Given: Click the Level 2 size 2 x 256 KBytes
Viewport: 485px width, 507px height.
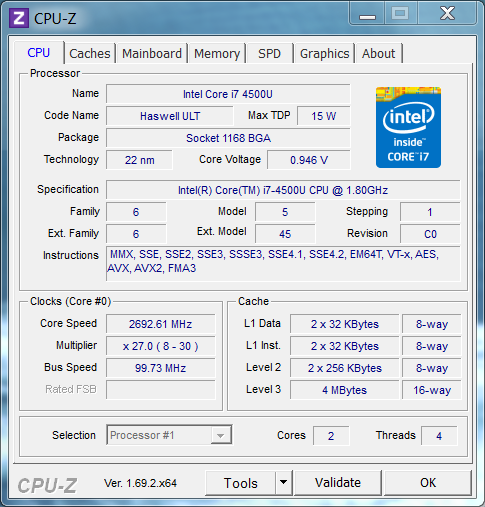Looking at the screenshot, I should (345, 368).
